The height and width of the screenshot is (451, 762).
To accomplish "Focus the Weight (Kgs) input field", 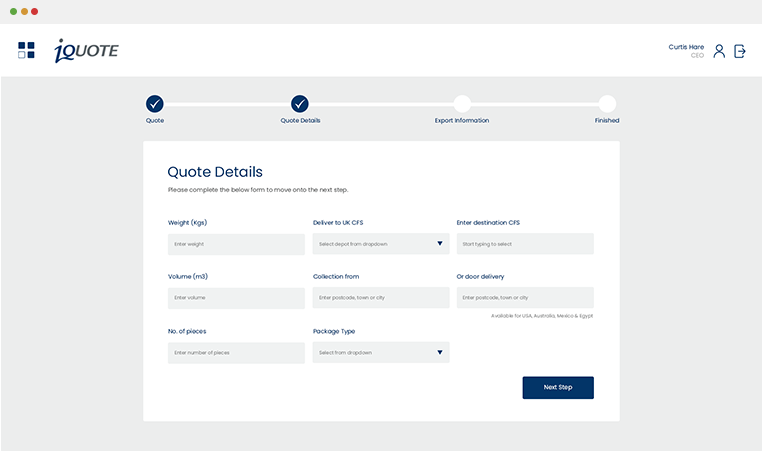I will click(236, 244).
